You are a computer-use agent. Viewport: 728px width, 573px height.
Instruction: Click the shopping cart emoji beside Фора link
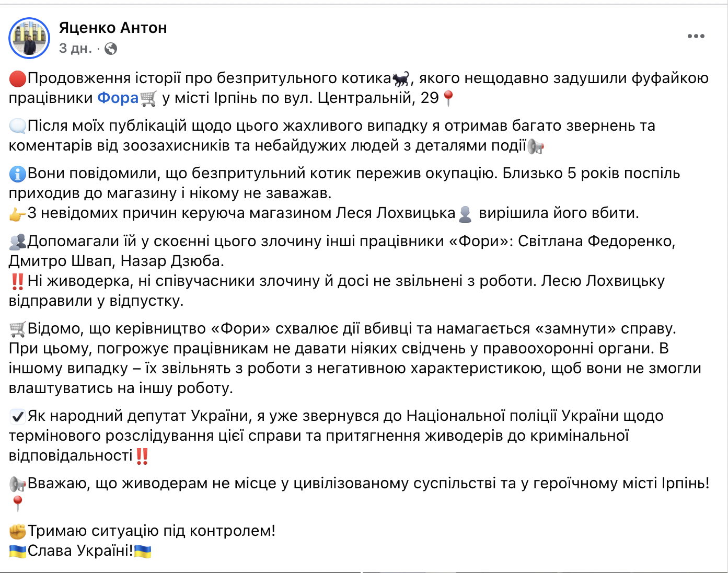point(148,98)
